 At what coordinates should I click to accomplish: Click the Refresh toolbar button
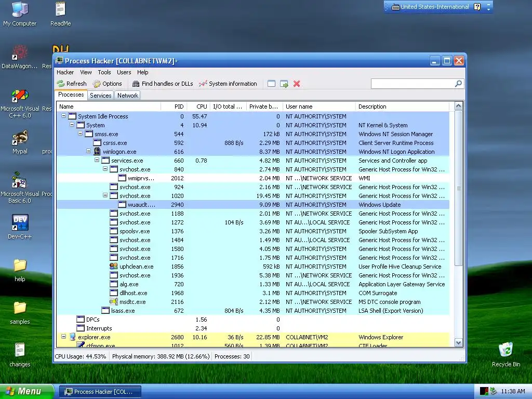(72, 84)
